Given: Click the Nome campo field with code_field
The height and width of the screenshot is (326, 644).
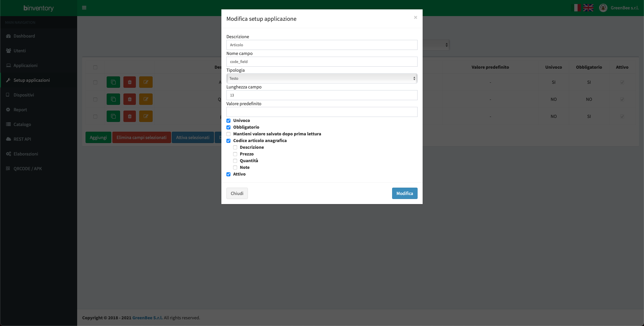Looking at the screenshot, I should 322,62.
